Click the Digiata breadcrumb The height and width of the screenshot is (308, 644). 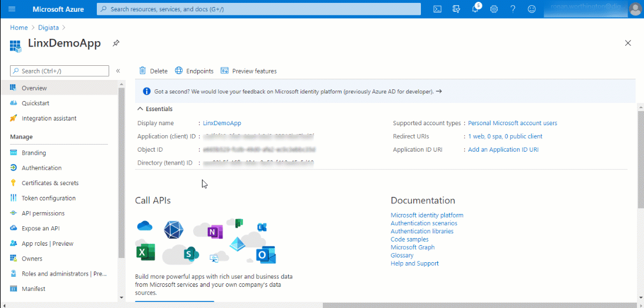(x=48, y=28)
